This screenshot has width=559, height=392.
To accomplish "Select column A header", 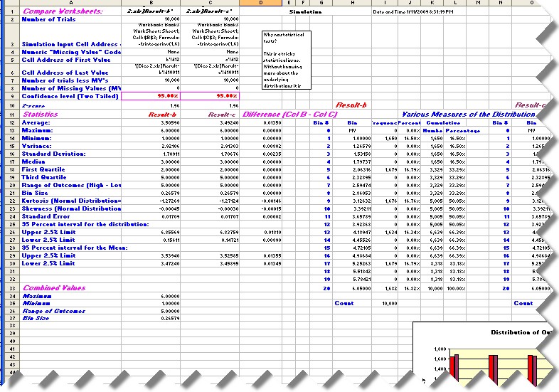I will tap(70, 3).
